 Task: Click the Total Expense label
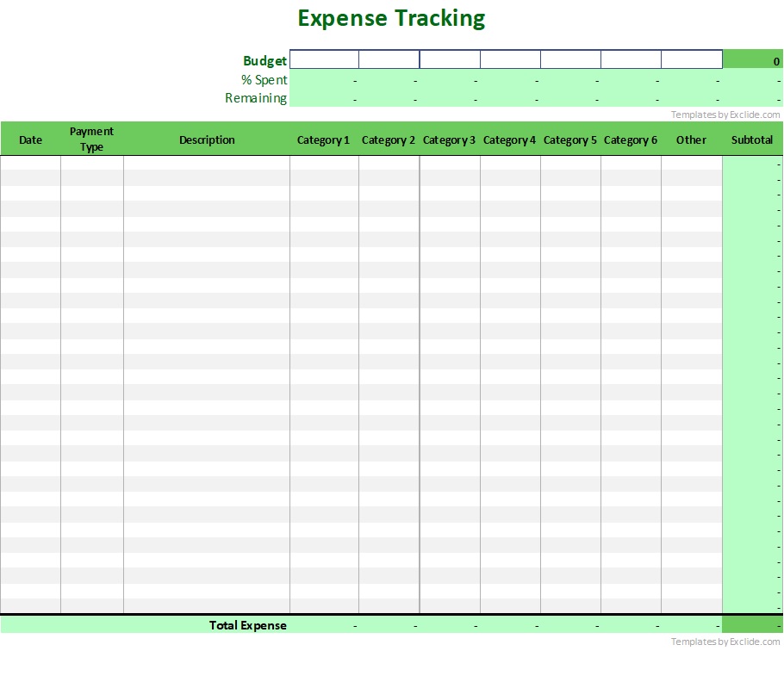(247, 625)
